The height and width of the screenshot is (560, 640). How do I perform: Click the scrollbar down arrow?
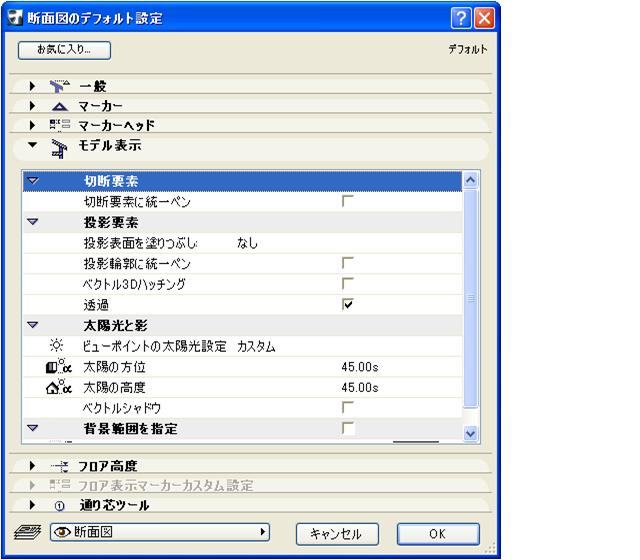point(471,434)
